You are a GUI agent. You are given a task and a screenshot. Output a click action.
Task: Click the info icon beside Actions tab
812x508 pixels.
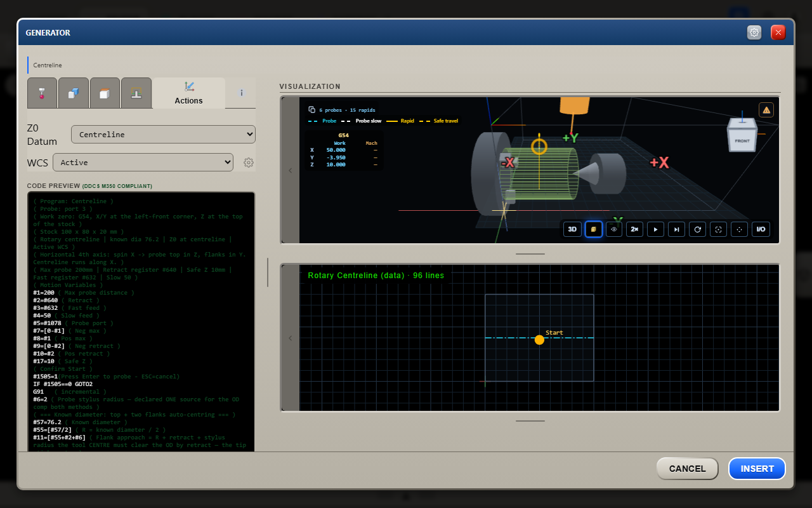[241, 93]
